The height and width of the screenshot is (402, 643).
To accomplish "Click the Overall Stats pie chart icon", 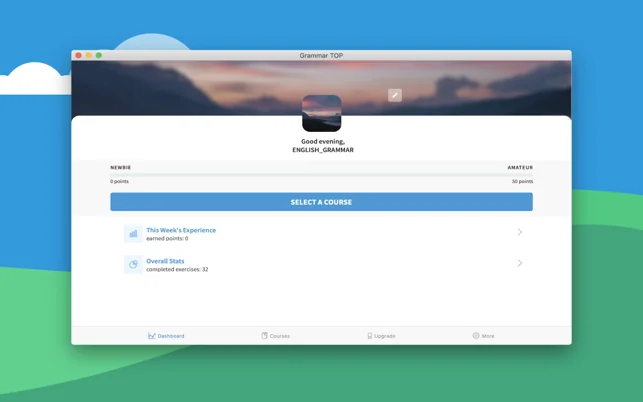I will (x=133, y=265).
